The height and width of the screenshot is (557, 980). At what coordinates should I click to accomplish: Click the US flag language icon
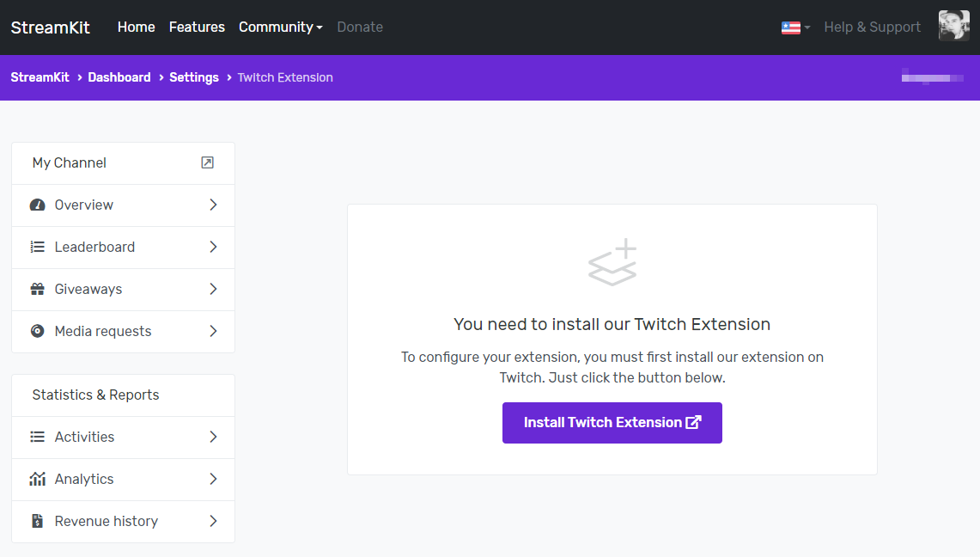click(x=791, y=28)
